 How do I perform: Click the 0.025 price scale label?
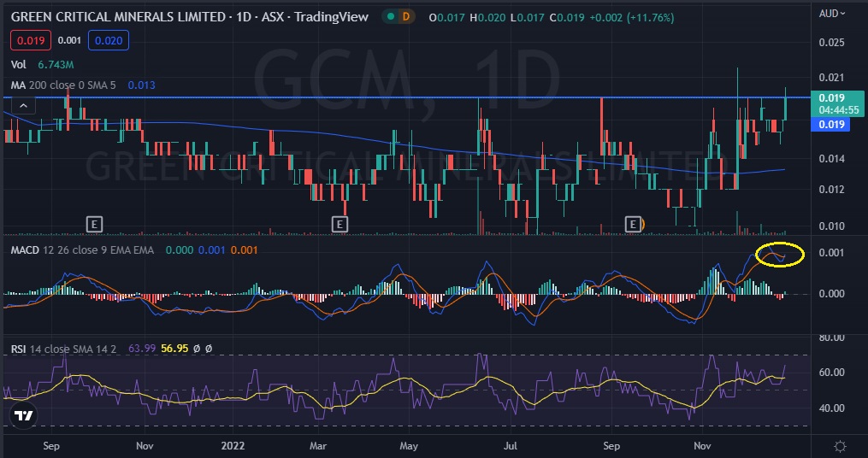(x=830, y=43)
